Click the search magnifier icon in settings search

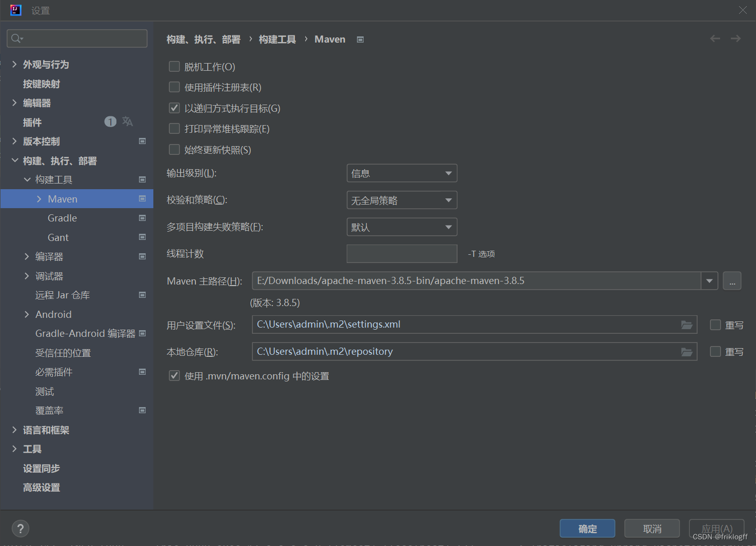(16, 38)
